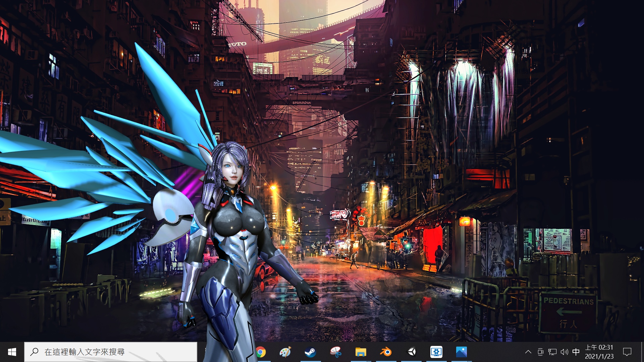Screen dimensions: 644x362
Task: Click the Show Desktop strip at the taskbar's right end
Action: [642, 352]
